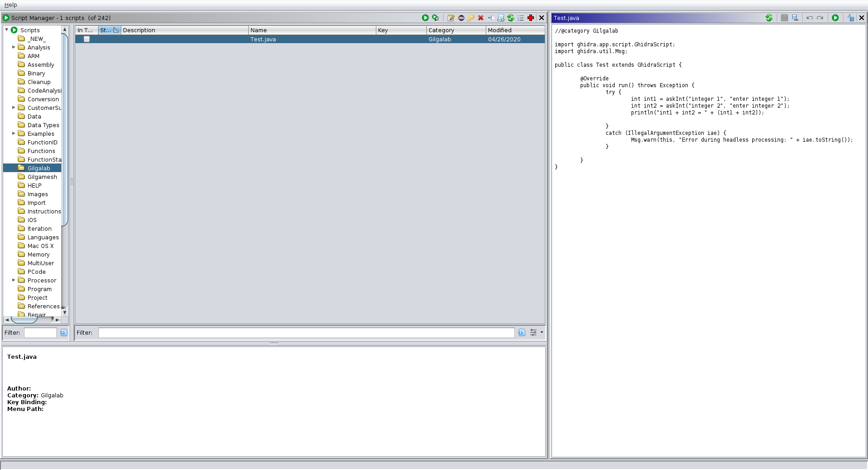868x470 pixels.
Task: Toggle In Tool checkbox for Test.java
Action: pyautogui.click(x=87, y=39)
